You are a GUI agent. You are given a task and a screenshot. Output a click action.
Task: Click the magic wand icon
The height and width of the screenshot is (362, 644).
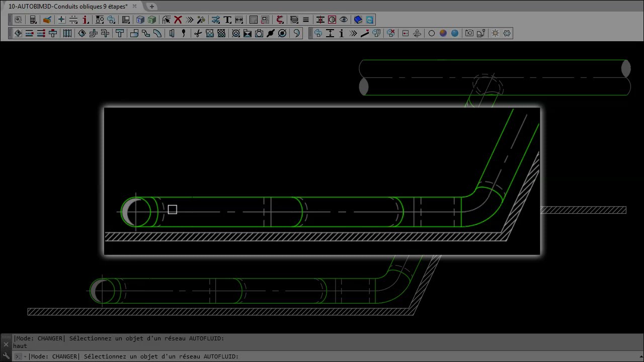201,20
